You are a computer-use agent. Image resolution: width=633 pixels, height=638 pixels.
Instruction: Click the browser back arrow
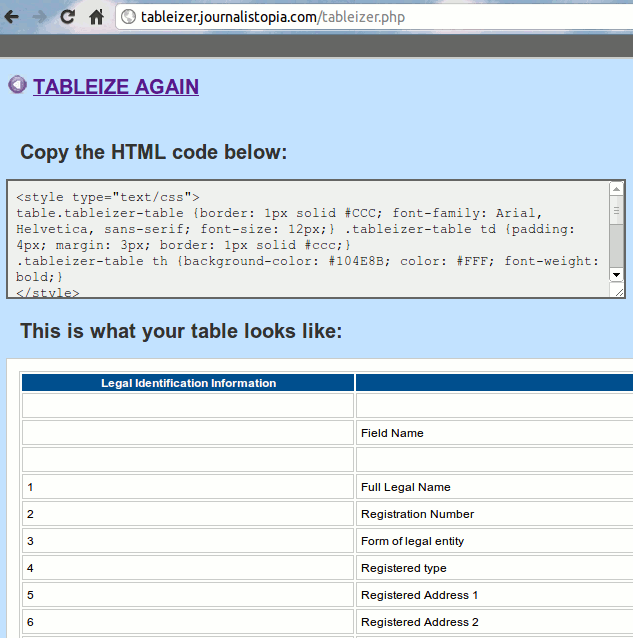[12, 17]
